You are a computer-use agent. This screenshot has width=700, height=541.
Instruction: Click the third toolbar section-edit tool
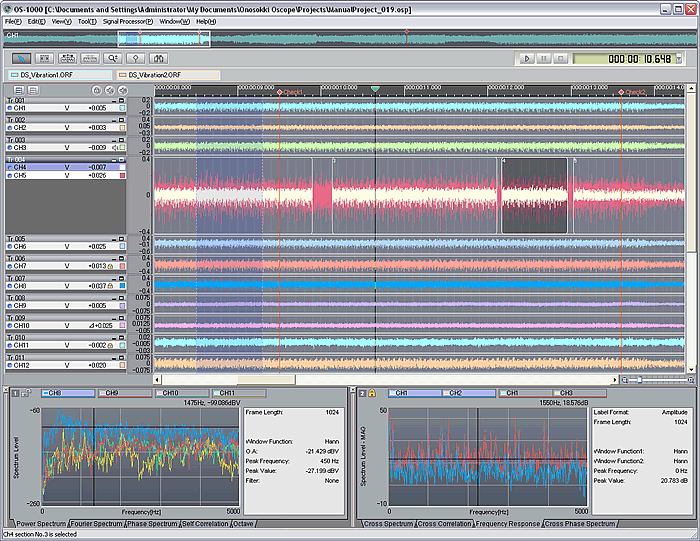[x=67, y=58]
